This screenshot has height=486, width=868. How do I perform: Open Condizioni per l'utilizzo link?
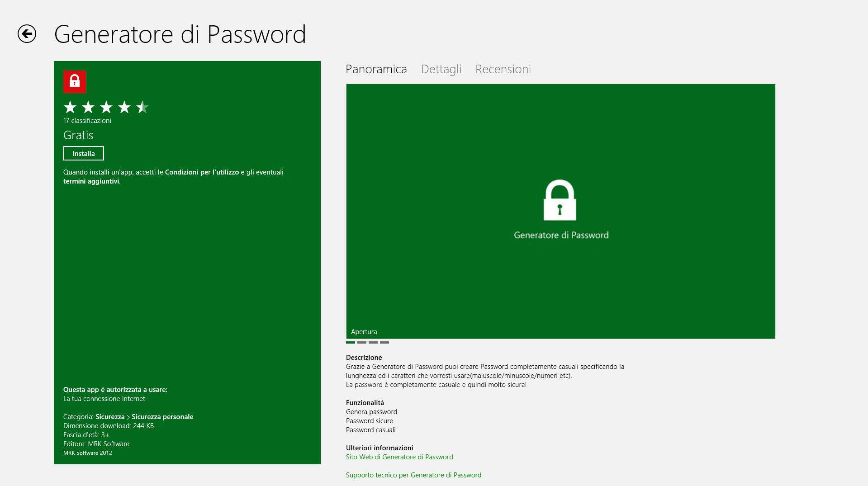[x=202, y=172]
